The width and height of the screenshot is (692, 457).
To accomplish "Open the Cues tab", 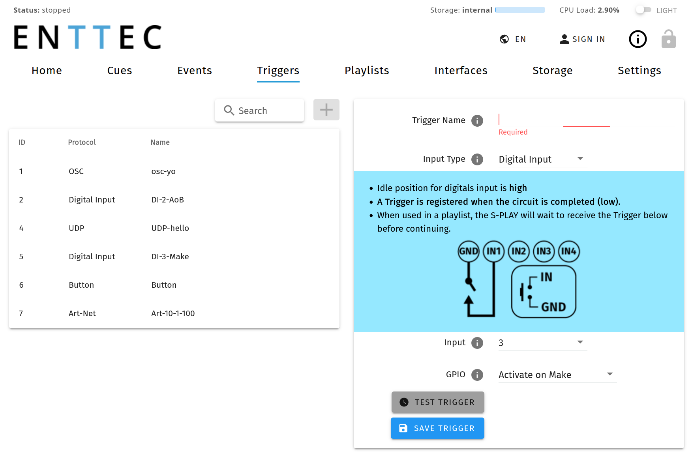I will click(120, 71).
